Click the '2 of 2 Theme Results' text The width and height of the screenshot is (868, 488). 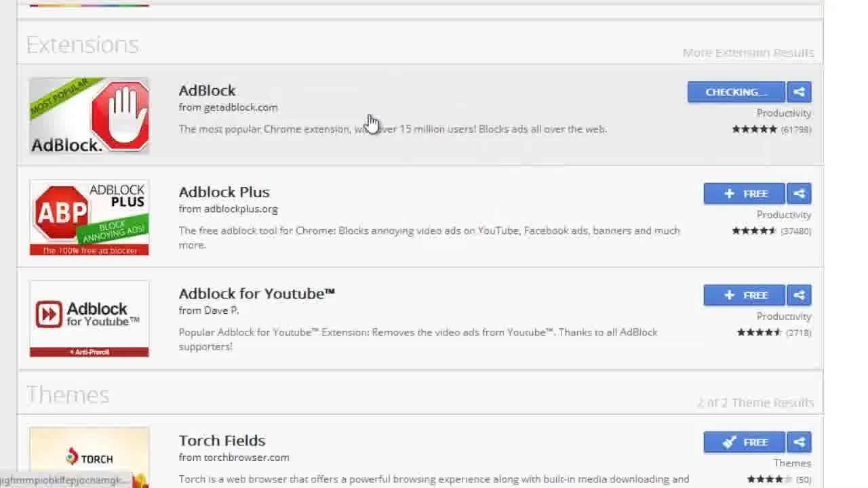755,403
